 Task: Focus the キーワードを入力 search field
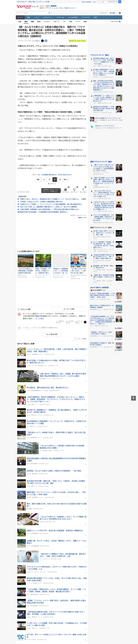[x=32, y=13]
